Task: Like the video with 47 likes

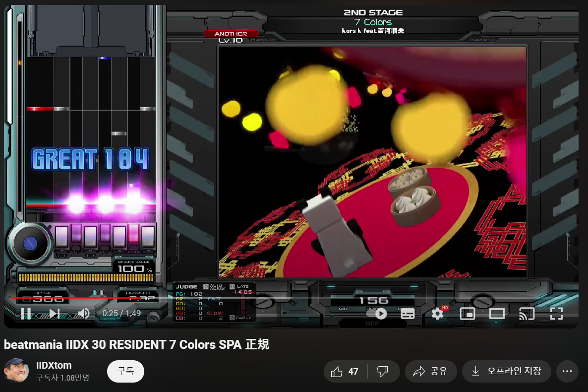Action: [x=346, y=371]
